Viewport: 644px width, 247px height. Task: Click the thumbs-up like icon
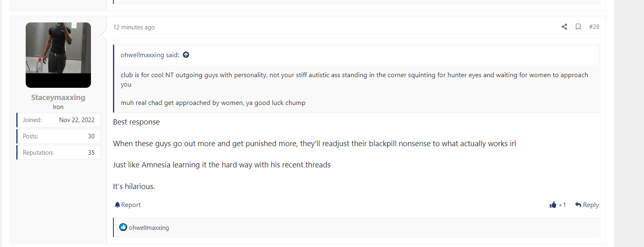tap(553, 205)
